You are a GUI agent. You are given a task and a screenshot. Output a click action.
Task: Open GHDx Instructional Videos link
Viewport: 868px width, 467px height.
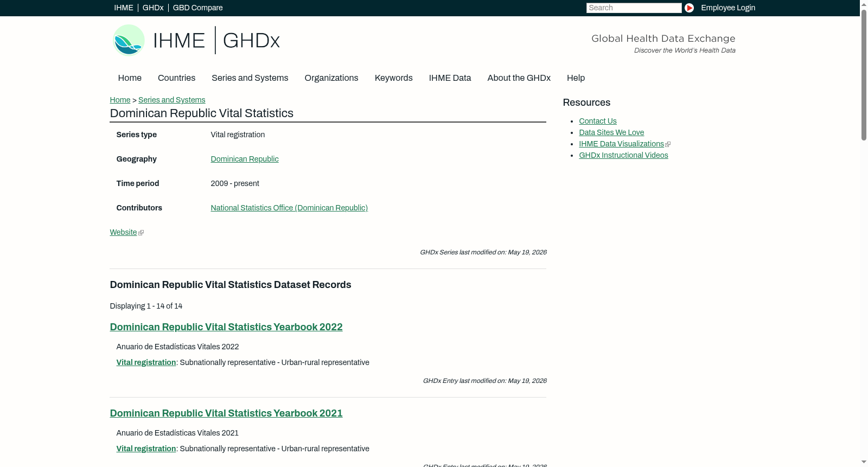[623, 155]
